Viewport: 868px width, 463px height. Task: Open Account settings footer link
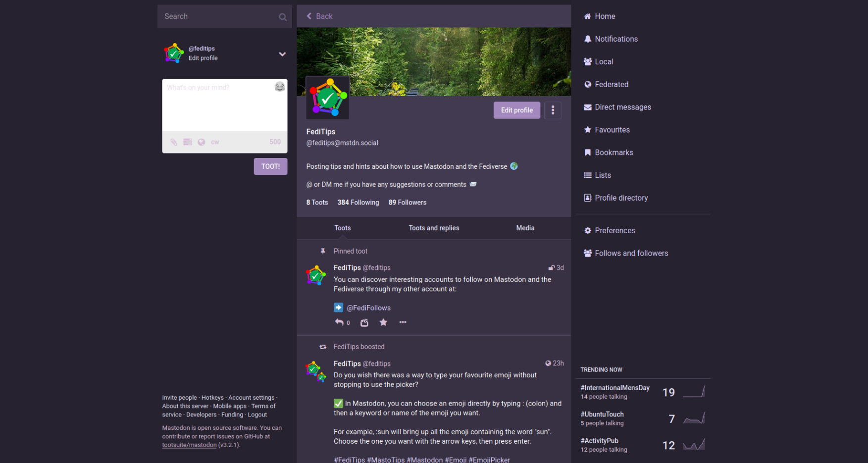252,398
